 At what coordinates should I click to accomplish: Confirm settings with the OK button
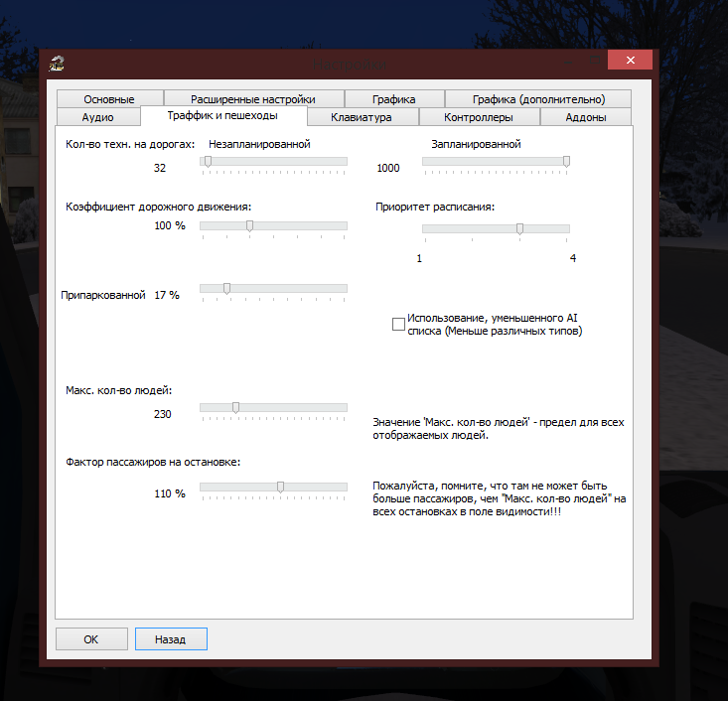tap(91, 639)
